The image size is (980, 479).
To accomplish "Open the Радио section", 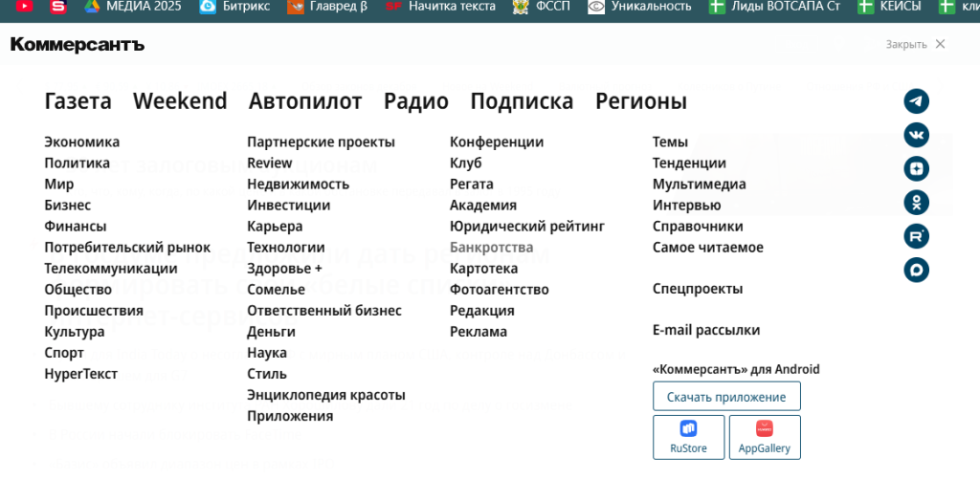I will click(x=416, y=101).
